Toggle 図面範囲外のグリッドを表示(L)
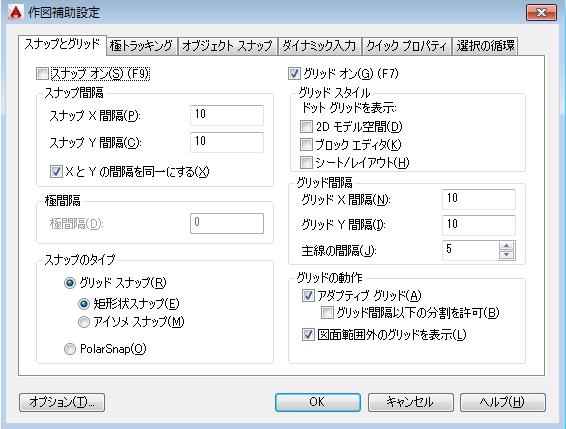 click(308, 334)
